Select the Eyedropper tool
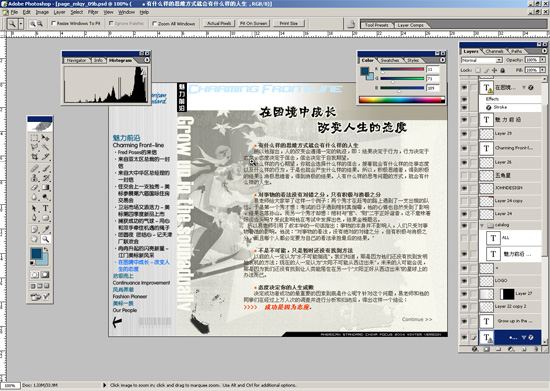The image size is (550, 391). (46, 230)
